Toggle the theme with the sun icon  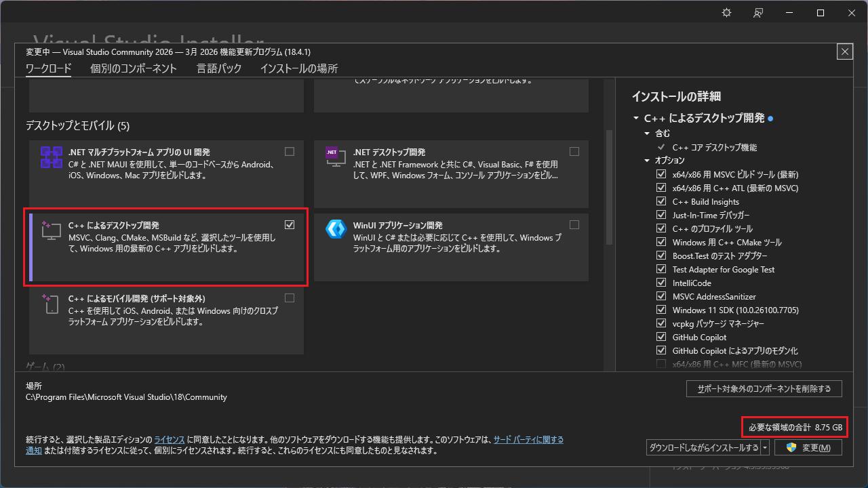727,13
